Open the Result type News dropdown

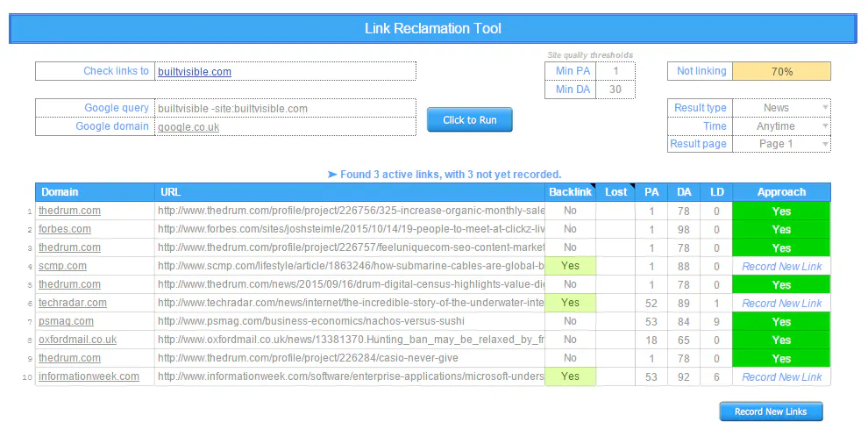(x=782, y=107)
